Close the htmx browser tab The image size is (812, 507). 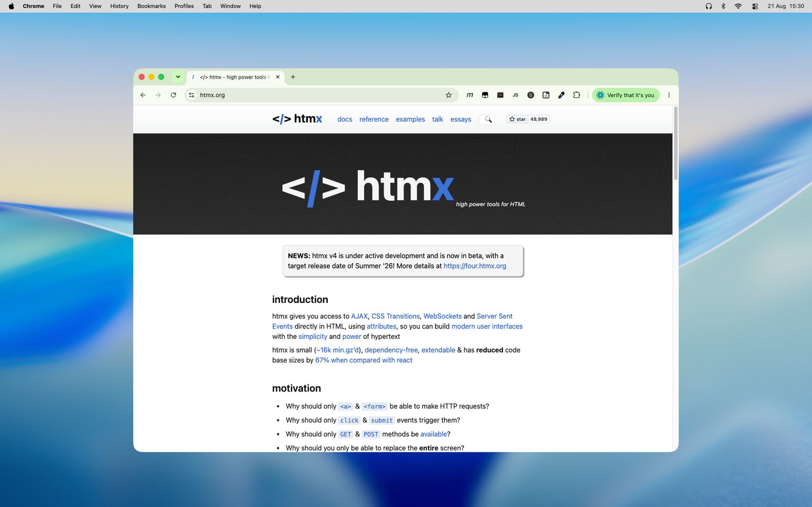coord(278,77)
